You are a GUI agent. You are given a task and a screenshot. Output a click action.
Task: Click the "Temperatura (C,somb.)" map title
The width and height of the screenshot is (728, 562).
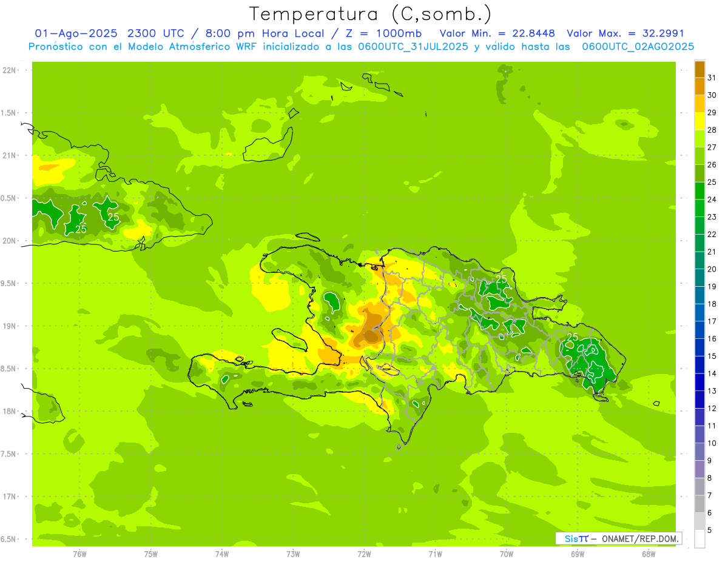coord(371,14)
